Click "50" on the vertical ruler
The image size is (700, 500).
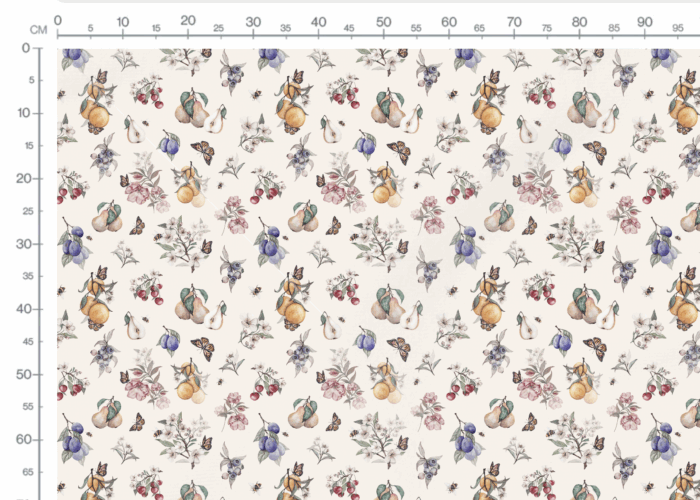click(x=24, y=375)
